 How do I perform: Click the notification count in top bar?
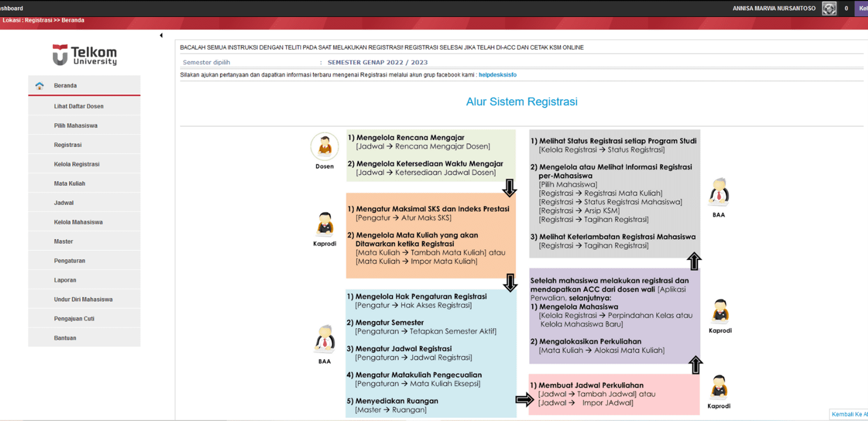(846, 8)
